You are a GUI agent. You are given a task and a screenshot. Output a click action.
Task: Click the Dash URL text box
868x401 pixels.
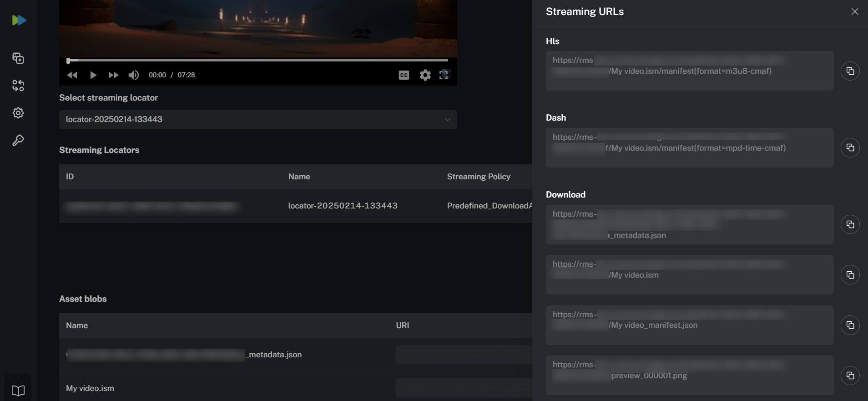tap(690, 147)
